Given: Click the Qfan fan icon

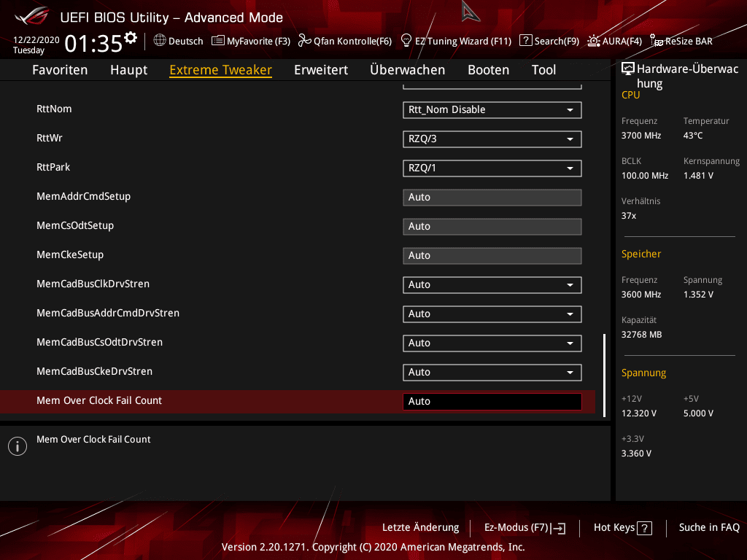Looking at the screenshot, I should click(x=304, y=41).
